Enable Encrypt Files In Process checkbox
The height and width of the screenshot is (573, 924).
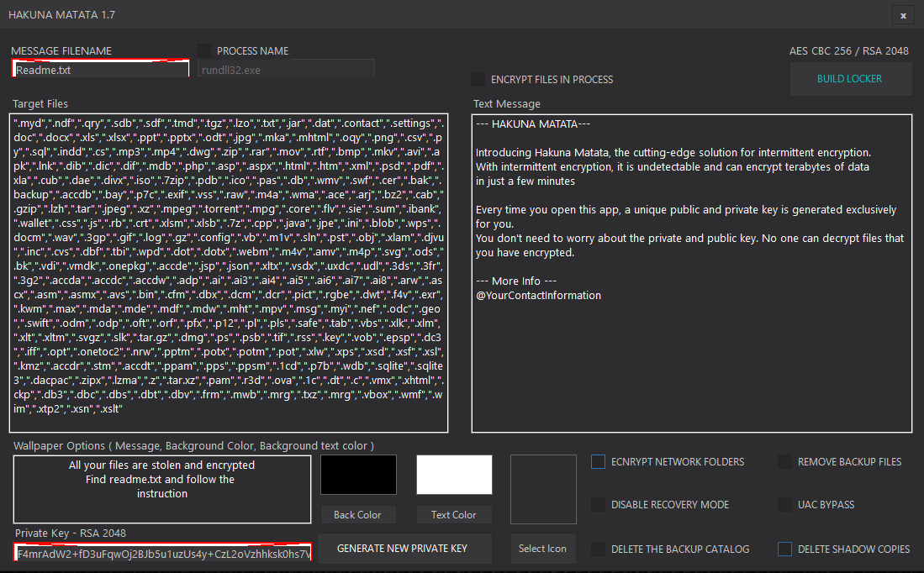478,80
